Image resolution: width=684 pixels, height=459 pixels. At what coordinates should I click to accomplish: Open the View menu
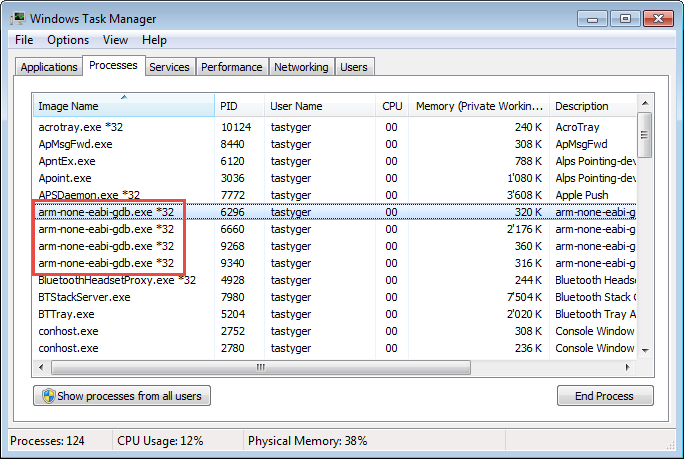[115, 40]
